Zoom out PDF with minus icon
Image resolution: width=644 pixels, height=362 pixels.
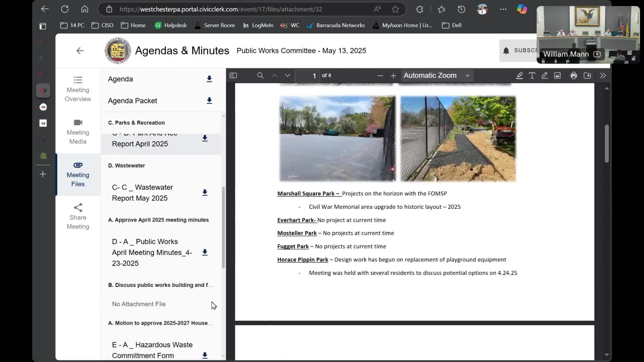tap(380, 76)
